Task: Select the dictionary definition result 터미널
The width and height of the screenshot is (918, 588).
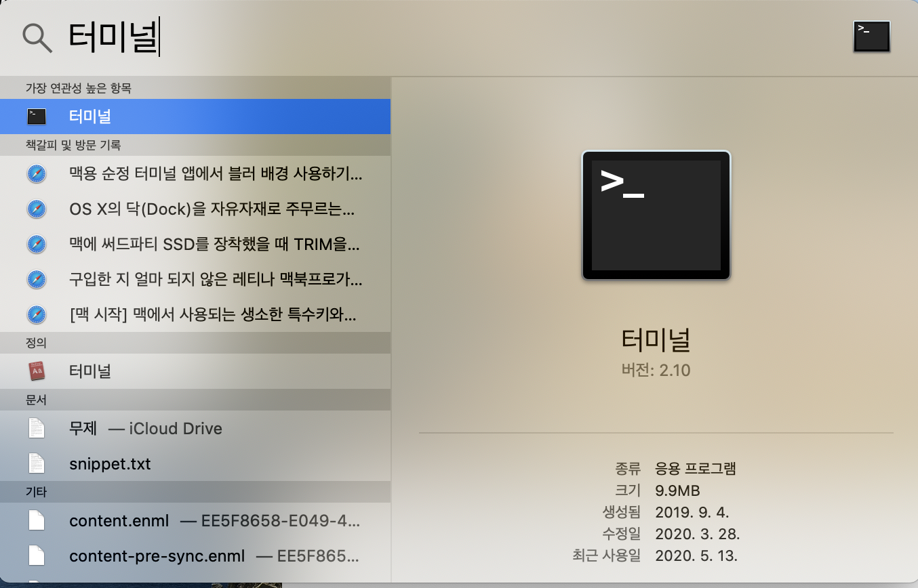Action: [x=195, y=371]
